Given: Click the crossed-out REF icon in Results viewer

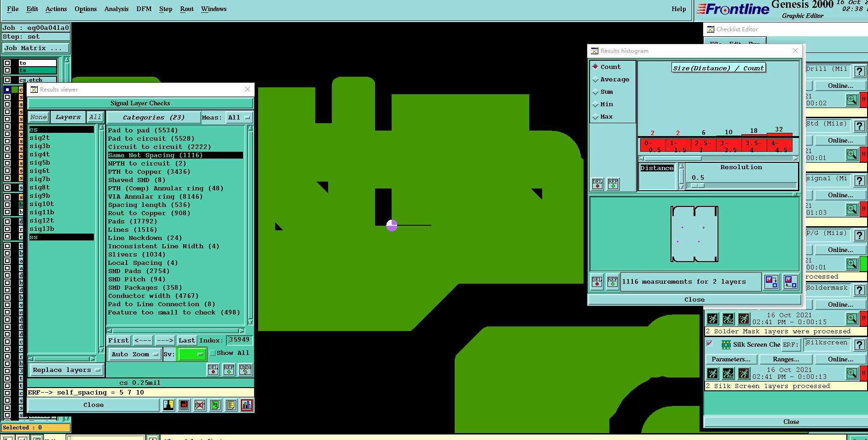Looking at the screenshot, I should point(200,405).
